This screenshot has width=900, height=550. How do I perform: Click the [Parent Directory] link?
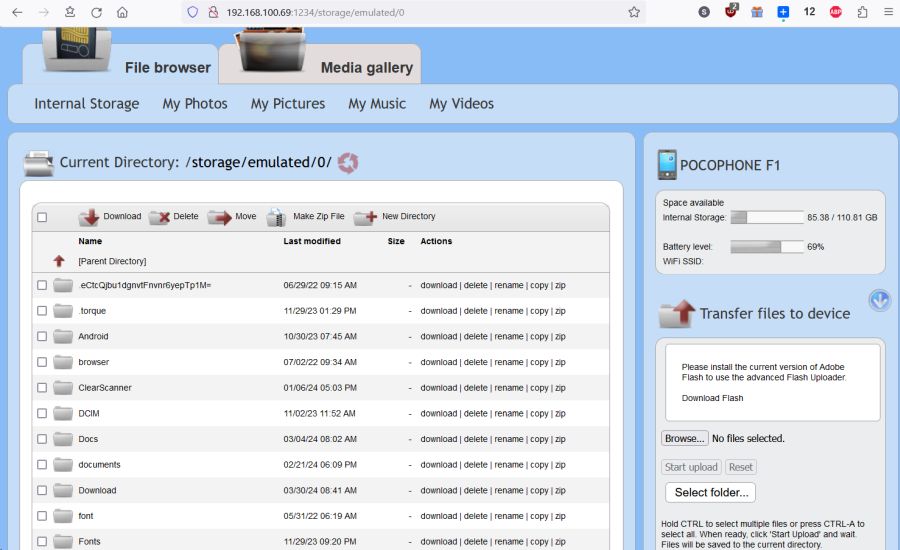click(112, 261)
